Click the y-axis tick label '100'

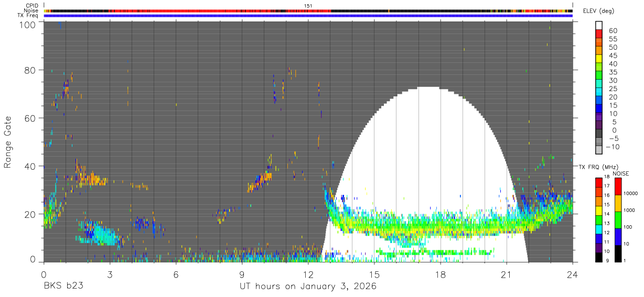point(28,25)
